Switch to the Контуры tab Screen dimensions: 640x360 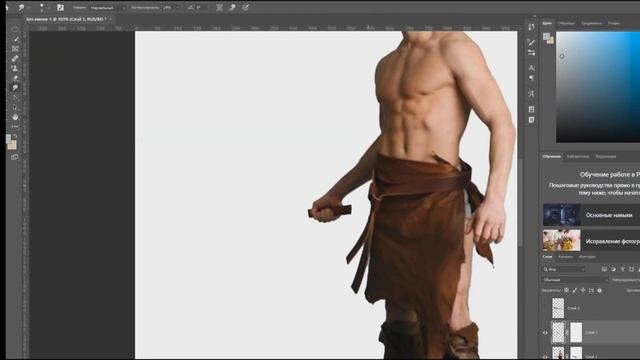(x=587, y=257)
